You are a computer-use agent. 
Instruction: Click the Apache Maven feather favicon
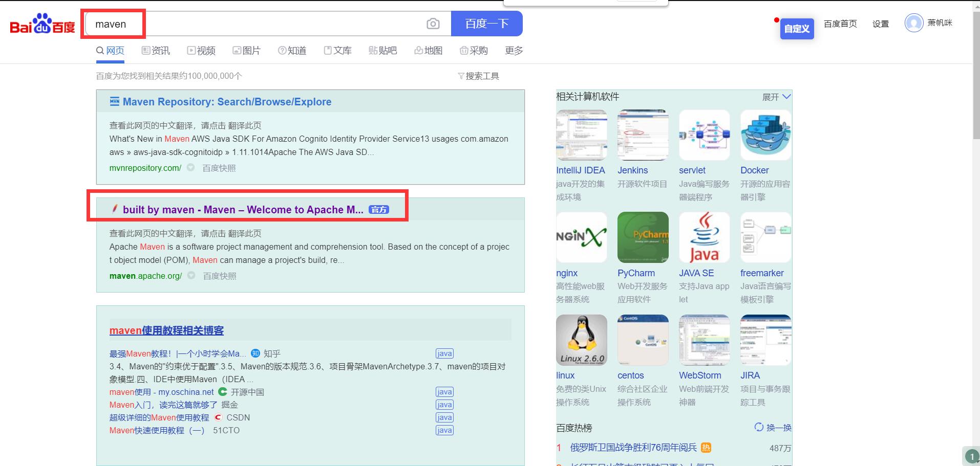coord(115,209)
